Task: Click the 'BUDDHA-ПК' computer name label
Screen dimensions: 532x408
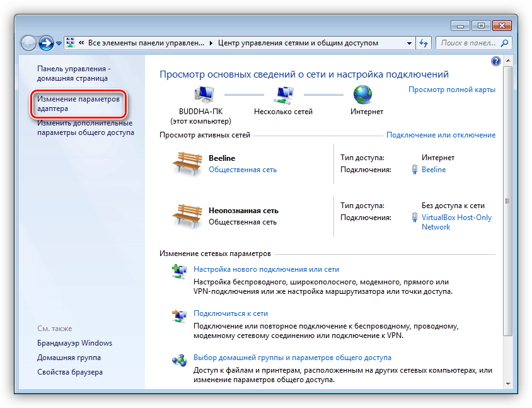Action: pos(201,112)
